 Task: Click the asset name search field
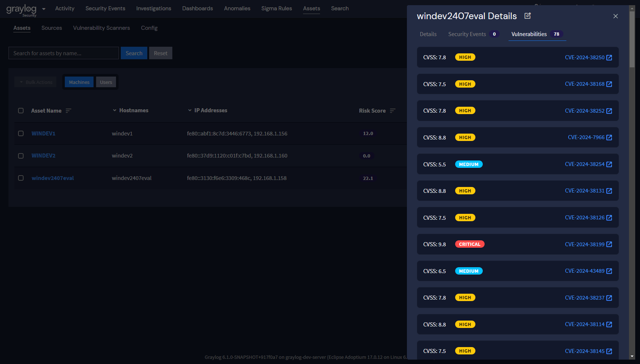[63, 53]
